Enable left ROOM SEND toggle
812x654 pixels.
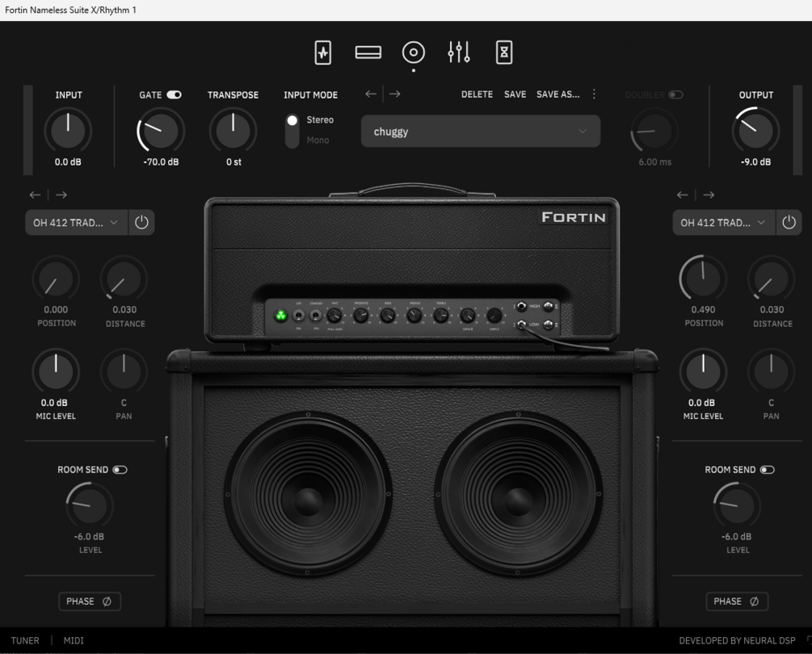point(120,470)
